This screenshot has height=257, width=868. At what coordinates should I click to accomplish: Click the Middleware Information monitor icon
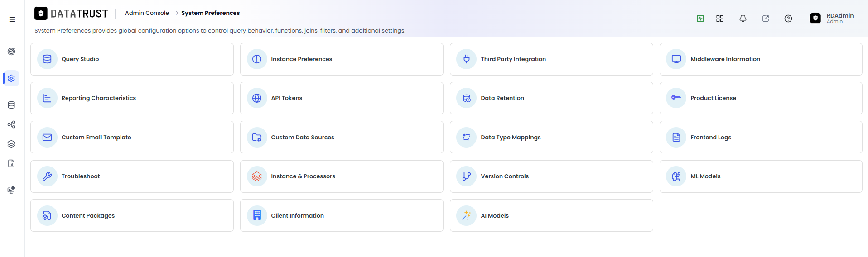pyautogui.click(x=676, y=59)
